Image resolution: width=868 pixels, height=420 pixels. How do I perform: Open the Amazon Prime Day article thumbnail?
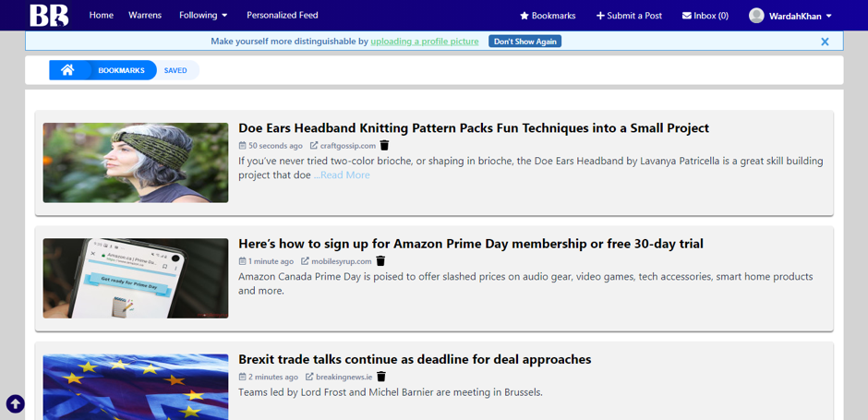click(x=136, y=279)
